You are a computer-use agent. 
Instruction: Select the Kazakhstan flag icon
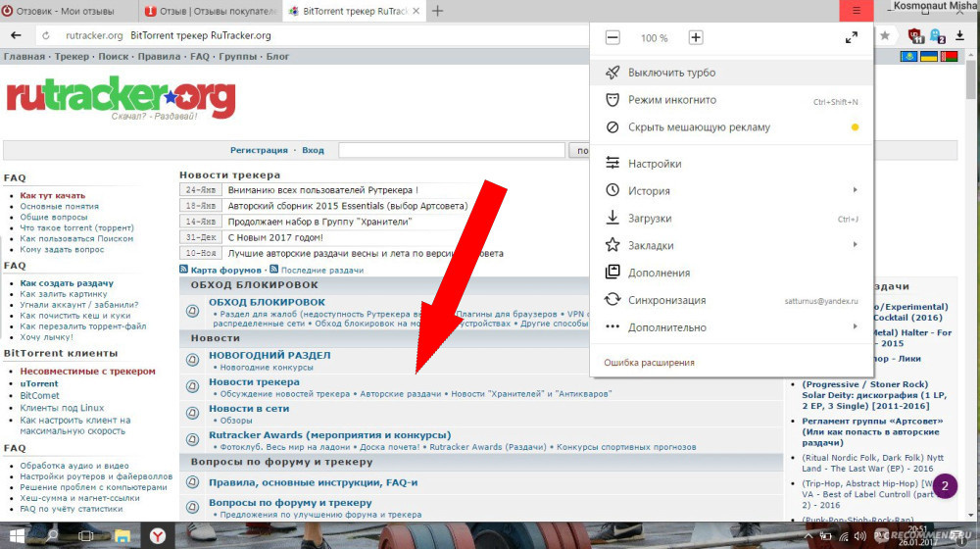[908, 57]
